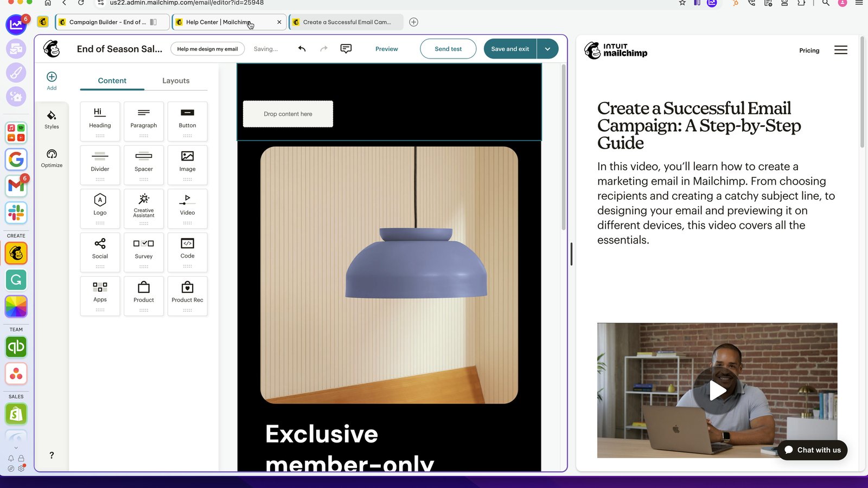The width and height of the screenshot is (868, 488).
Task: Add a Paragraph content block
Action: [x=144, y=121]
